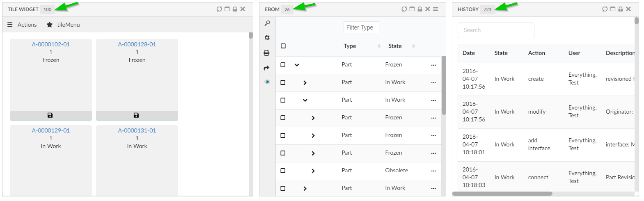Click the print icon in EBOM sidebar

click(267, 53)
